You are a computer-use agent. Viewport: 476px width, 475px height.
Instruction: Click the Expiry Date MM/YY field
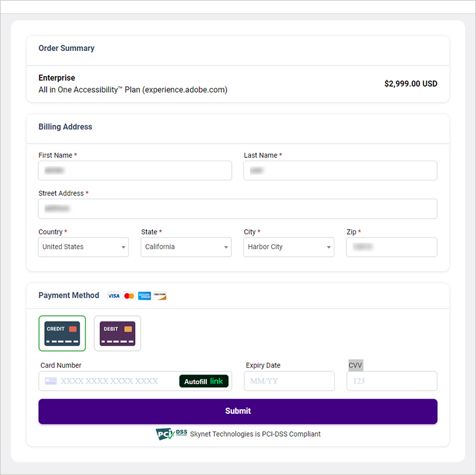[289, 381]
